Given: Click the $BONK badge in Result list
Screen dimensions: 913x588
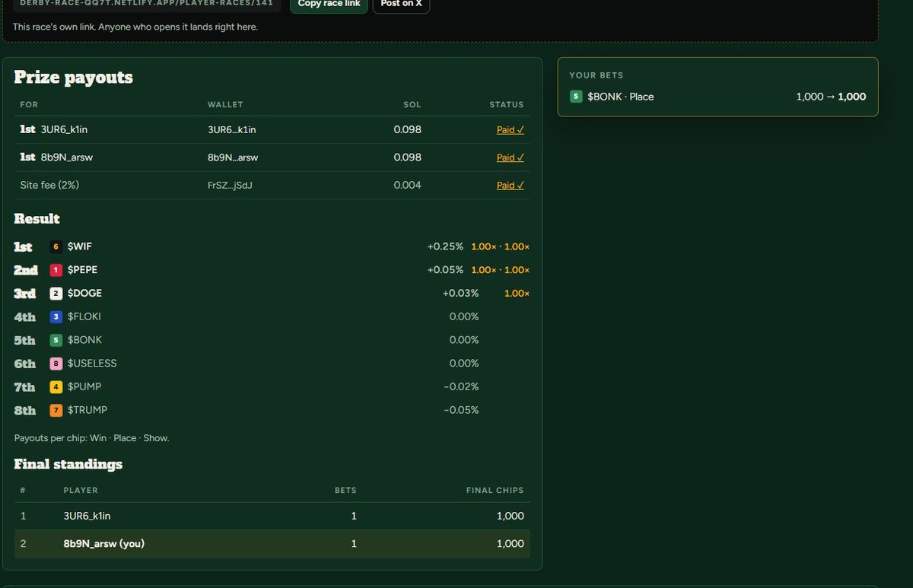Looking at the screenshot, I should tap(56, 340).
